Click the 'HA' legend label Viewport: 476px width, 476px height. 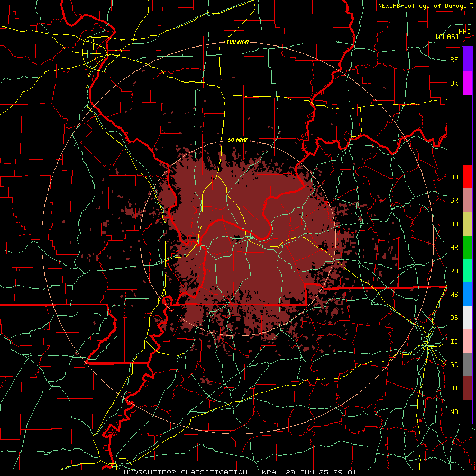click(454, 177)
